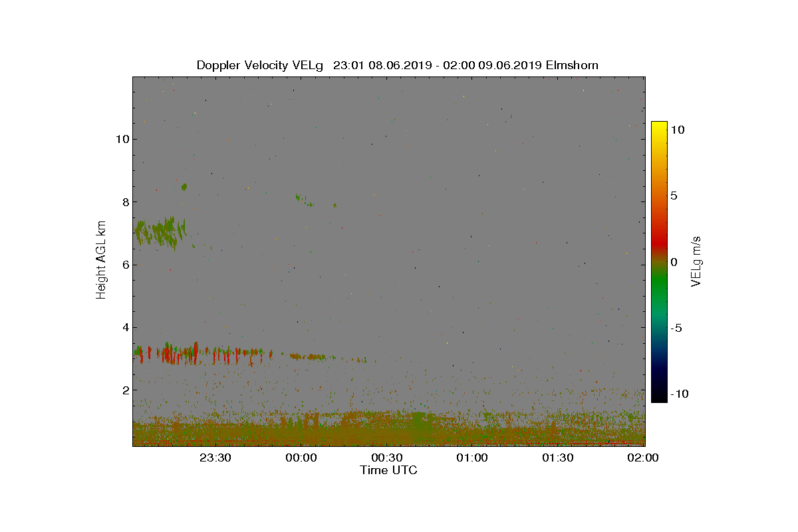
Task: Click the 01:30 time tick label
Action: coord(558,458)
